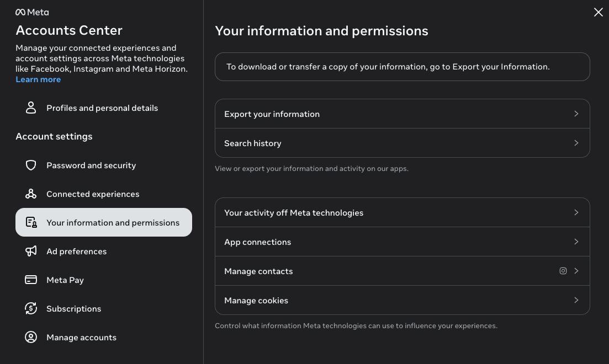The image size is (609, 364).
Task: Close the Accounts Center dialog
Action: 598,13
